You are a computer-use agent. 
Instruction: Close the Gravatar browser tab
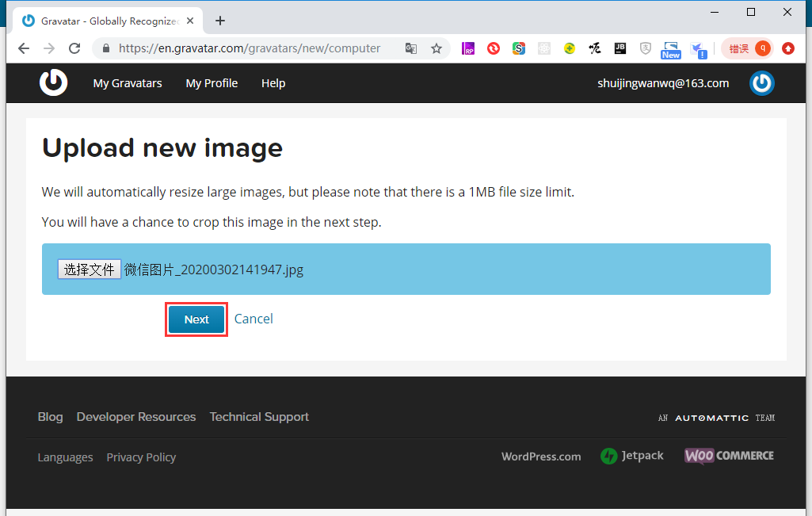click(x=190, y=21)
